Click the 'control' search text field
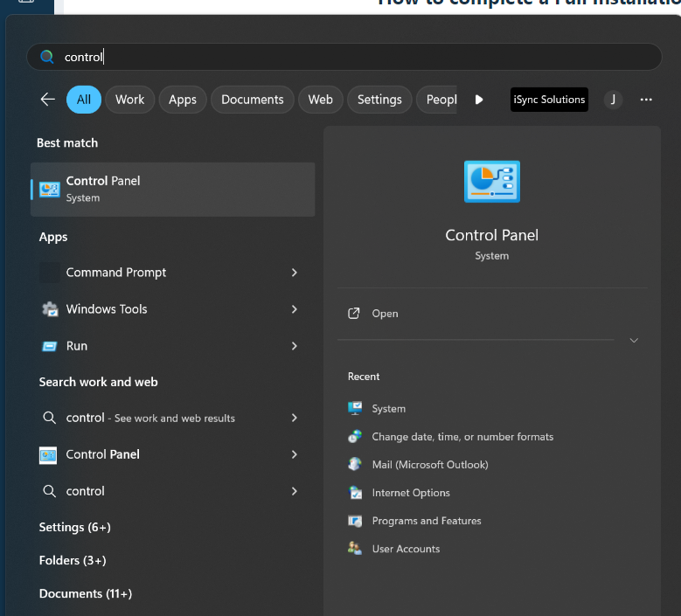The width and height of the screenshot is (681, 616). tap(344, 57)
